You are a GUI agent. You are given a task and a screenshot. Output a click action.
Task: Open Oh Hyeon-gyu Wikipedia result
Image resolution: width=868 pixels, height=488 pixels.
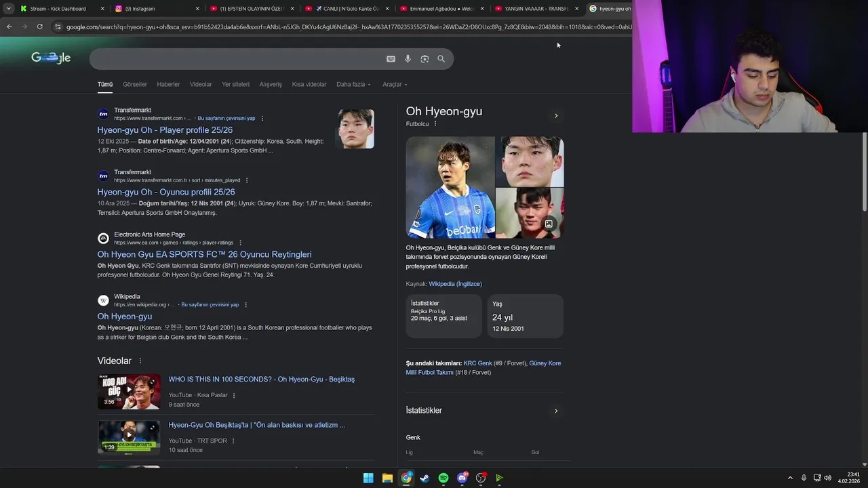[x=125, y=317]
